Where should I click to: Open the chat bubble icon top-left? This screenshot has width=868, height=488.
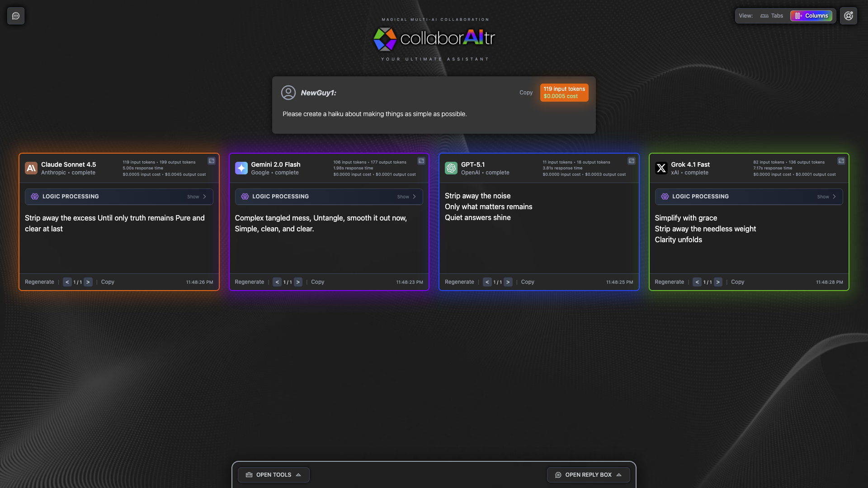(x=15, y=15)
